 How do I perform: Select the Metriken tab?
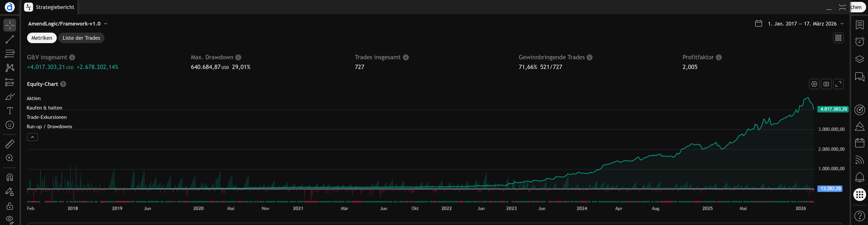42,38
